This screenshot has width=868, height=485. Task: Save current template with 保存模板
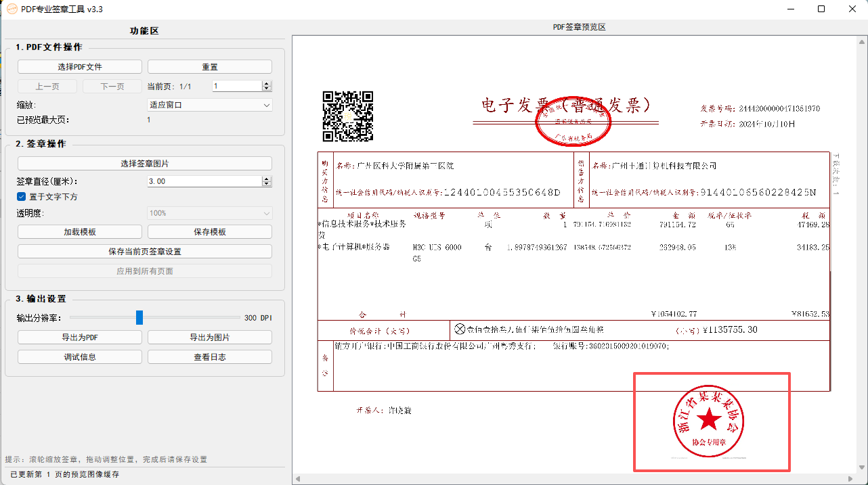coord(209,231)
